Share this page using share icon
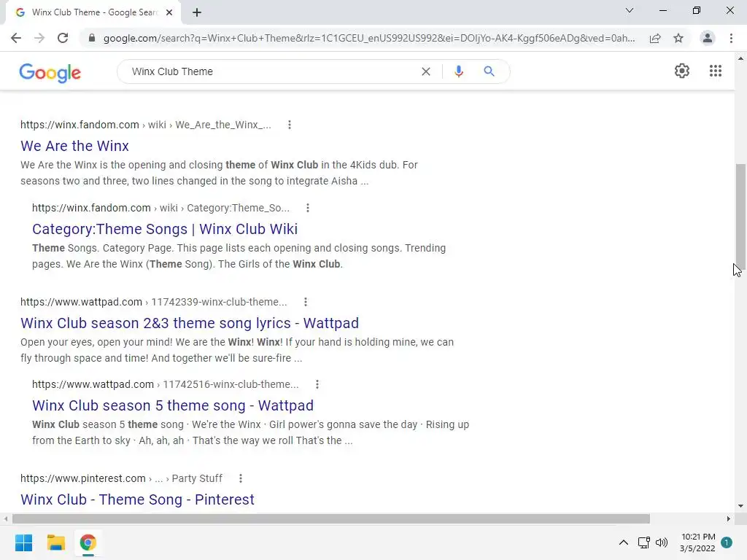Image resolution: width=747 pixels, height=560 pixels. (x=655, y=38)
